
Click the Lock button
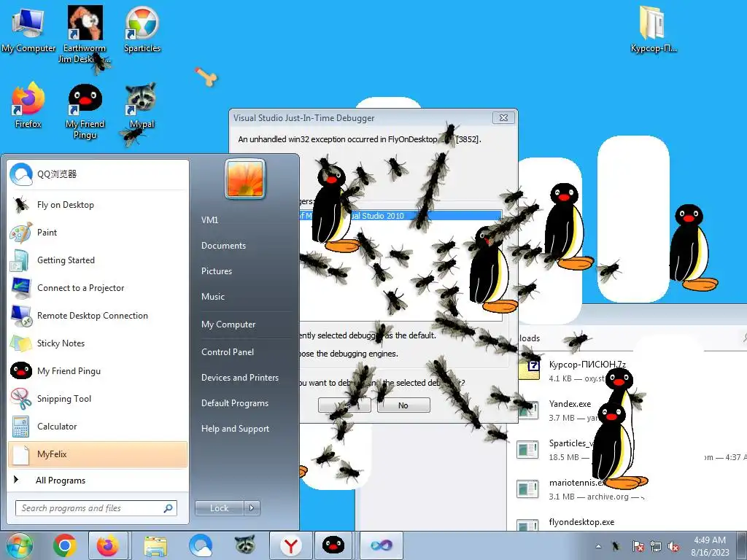(219, 508)
